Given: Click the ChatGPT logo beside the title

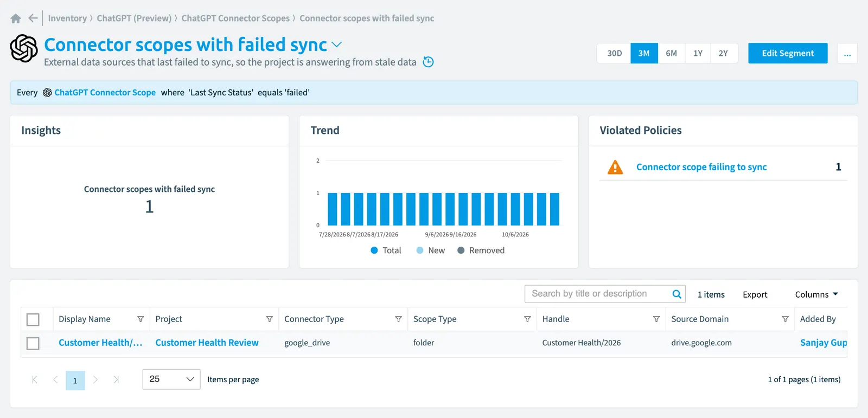Looking at the screenshot, I should [x=24, y=48].
